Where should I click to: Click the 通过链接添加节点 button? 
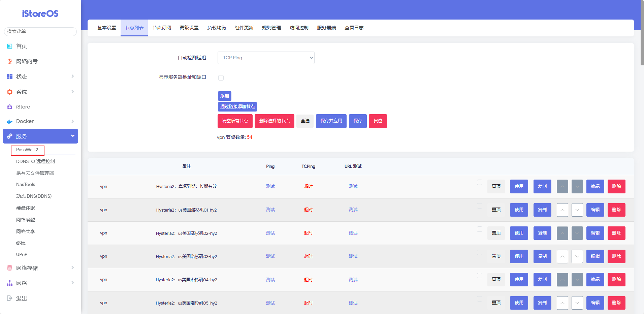[x=237, y=106]
